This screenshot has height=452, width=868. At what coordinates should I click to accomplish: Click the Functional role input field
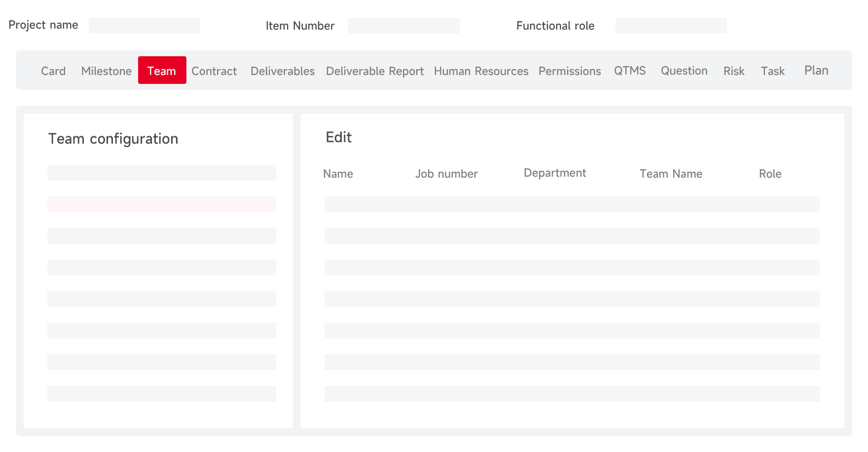click(x=671, y=26)
